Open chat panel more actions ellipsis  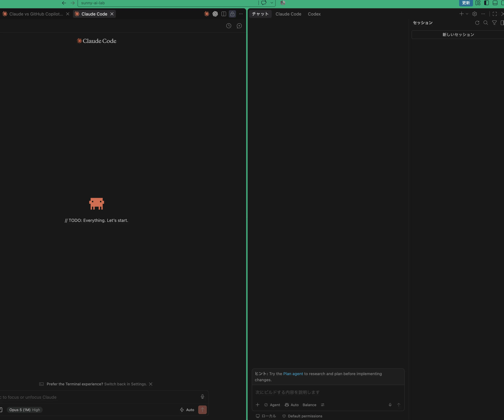[483, 14]
